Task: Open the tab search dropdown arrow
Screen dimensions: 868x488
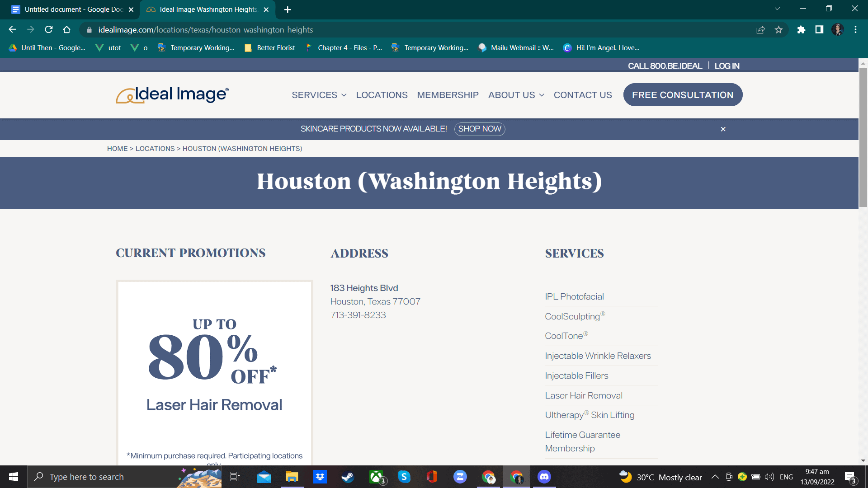Action: (x=777, y=9)
